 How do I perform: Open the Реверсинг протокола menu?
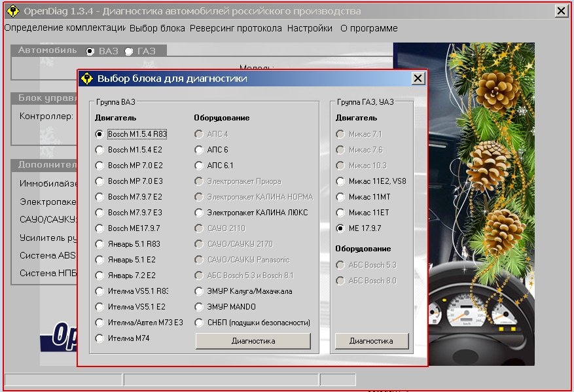click(236, 28)
